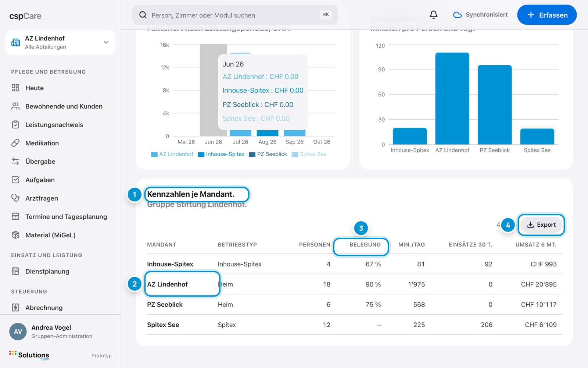
Task: Click Andrea Vogel avatar AV
Action: [18, 332]
